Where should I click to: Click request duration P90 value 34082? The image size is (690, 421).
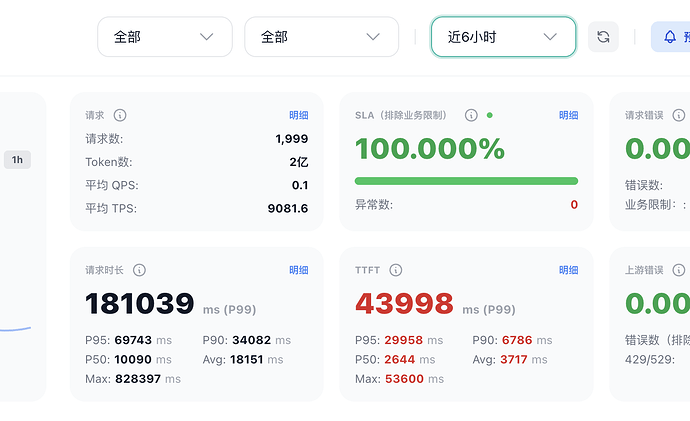(x=252, y=340)
